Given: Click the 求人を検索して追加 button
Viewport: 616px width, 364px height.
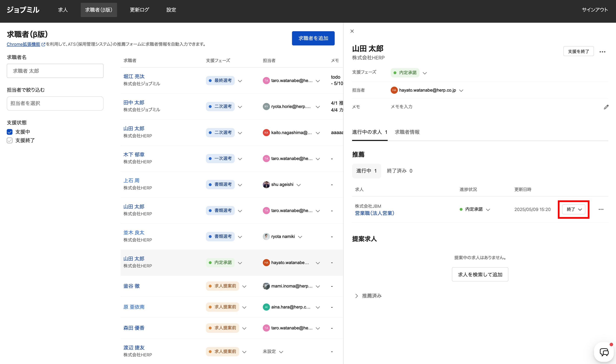Looking at the screenshot, I should coord(480,274).
